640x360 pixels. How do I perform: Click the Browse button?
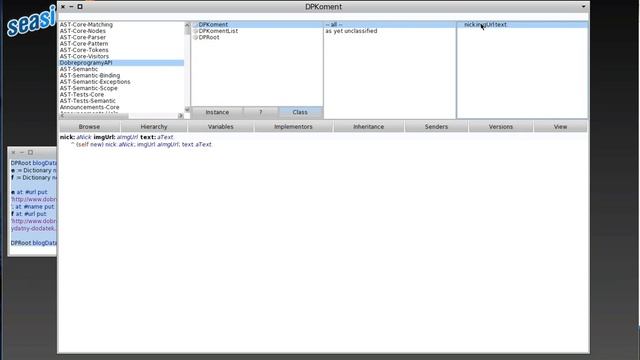[89, 127]
